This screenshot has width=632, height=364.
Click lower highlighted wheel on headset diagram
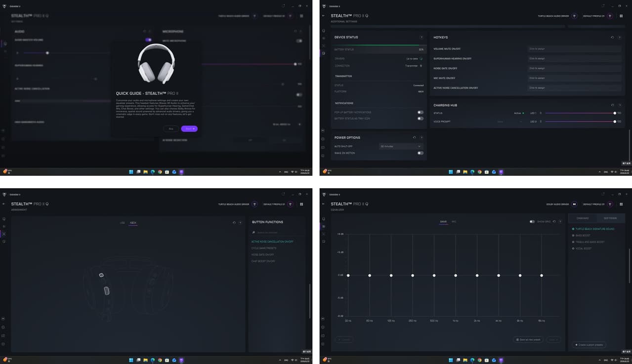107,290
